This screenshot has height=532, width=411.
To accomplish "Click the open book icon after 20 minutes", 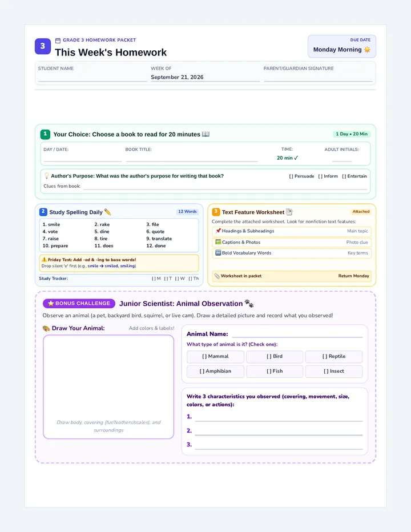I will (x=205, y=134).
